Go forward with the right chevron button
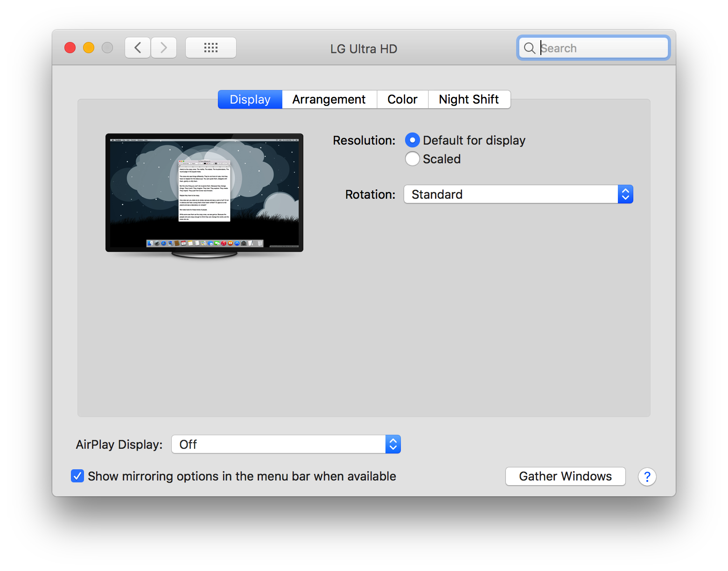 click(x=164, y=48)
